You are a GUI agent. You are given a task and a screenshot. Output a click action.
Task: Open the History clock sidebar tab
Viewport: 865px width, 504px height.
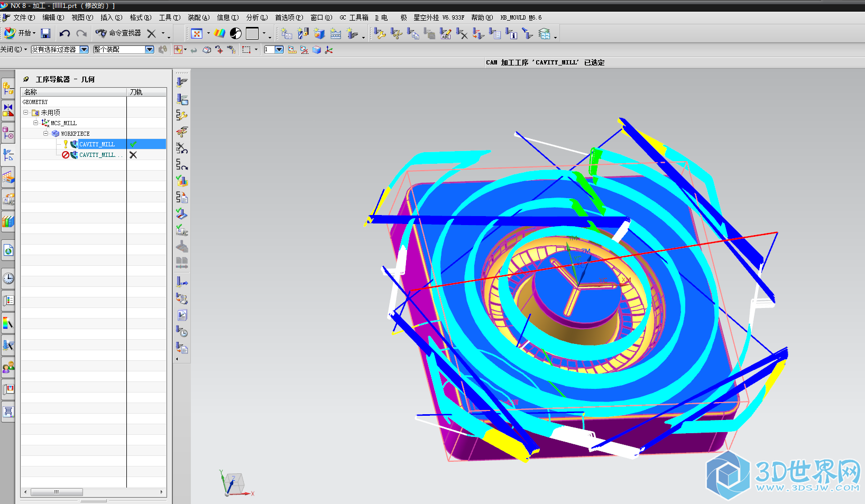pos(8,278)
